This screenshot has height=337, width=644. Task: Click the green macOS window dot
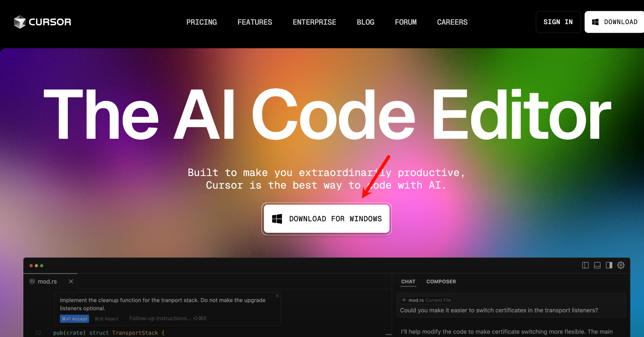point(42,266)
